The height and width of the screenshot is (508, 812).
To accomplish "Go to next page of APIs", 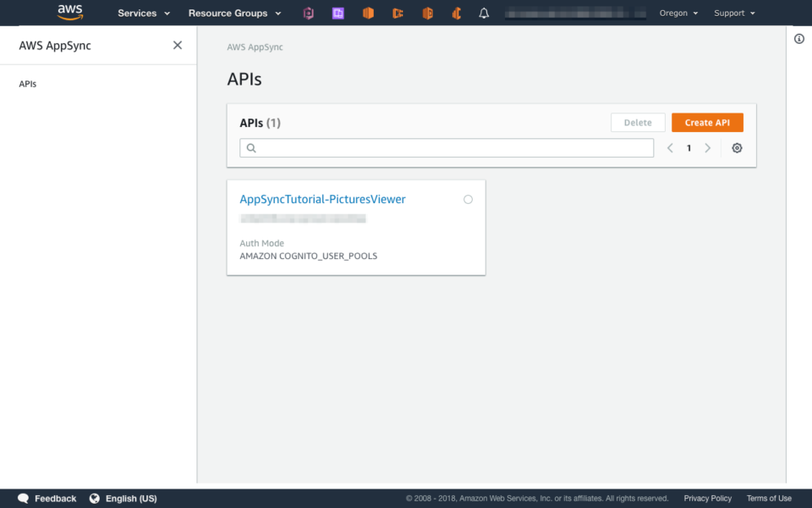I will (x=707, y=148).
